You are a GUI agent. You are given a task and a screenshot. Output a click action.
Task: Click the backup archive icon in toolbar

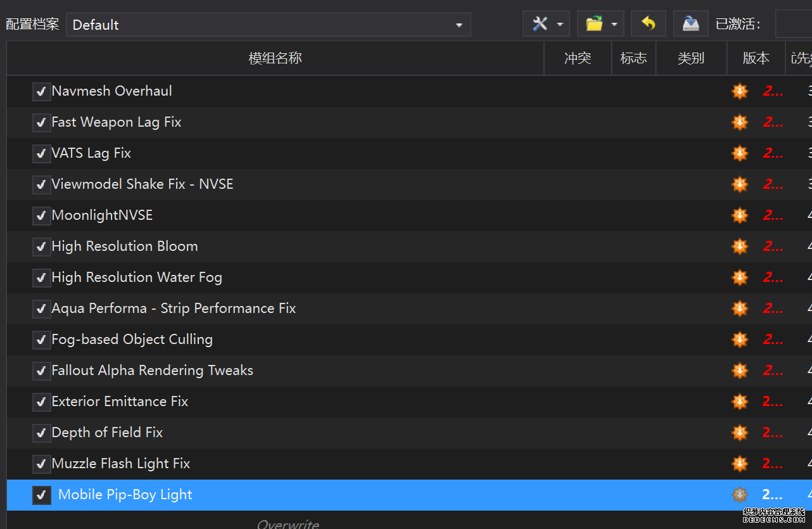[x=690, y=24]
